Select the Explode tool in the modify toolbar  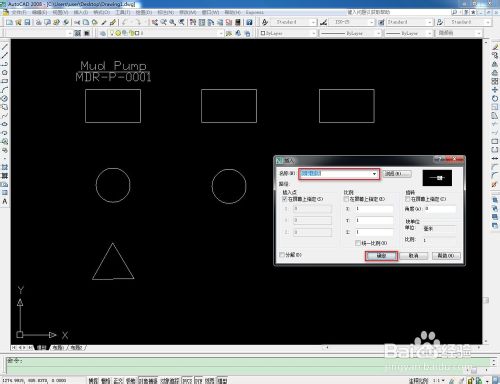(495, 184)
